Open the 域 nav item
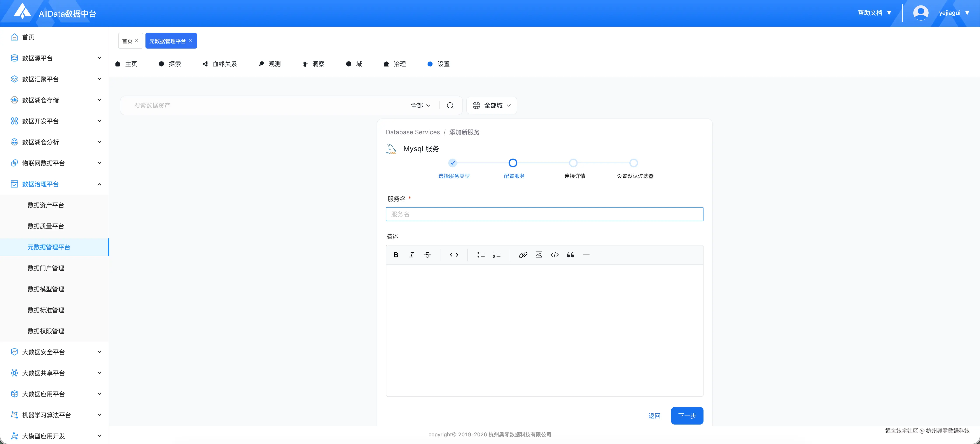This screenshot has width=980, height=444. (x=354, y=64)
